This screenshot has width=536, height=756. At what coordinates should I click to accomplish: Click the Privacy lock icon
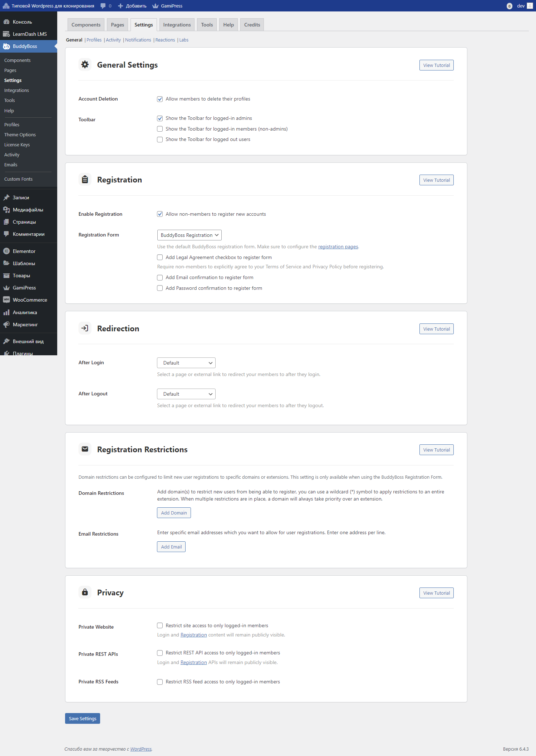click(x=85, y=592)
